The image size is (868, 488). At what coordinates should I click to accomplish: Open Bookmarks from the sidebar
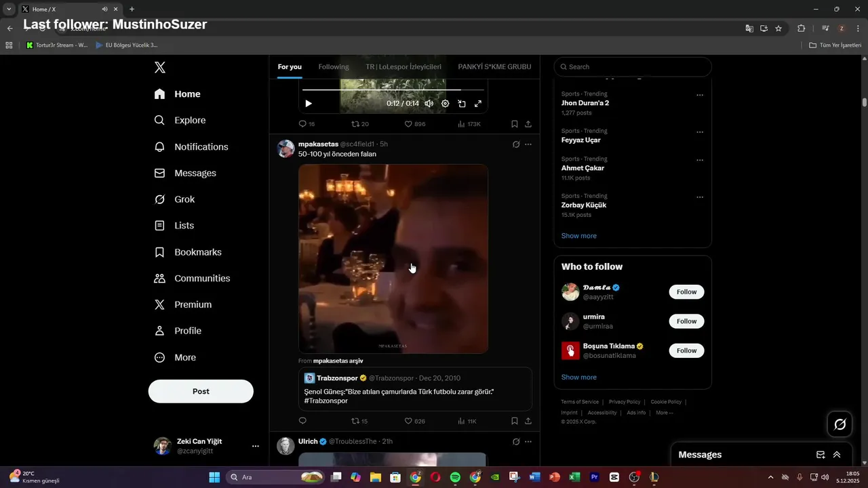click(x=188, y=252)
